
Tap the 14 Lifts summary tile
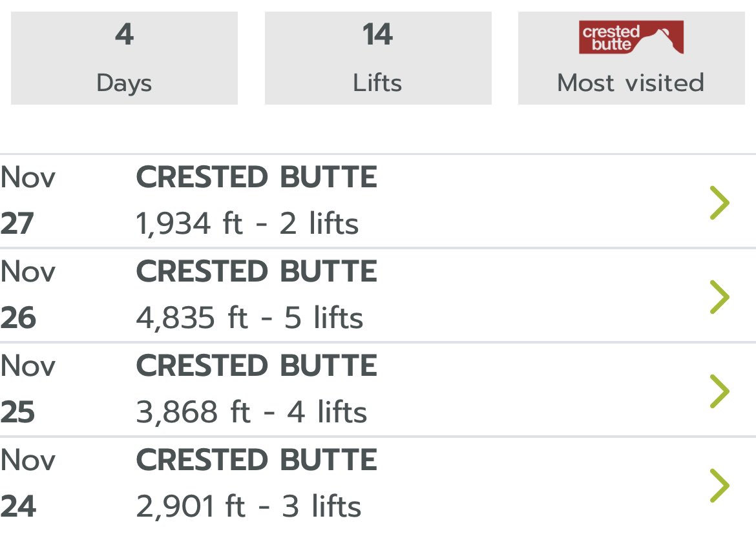point(378,58)
